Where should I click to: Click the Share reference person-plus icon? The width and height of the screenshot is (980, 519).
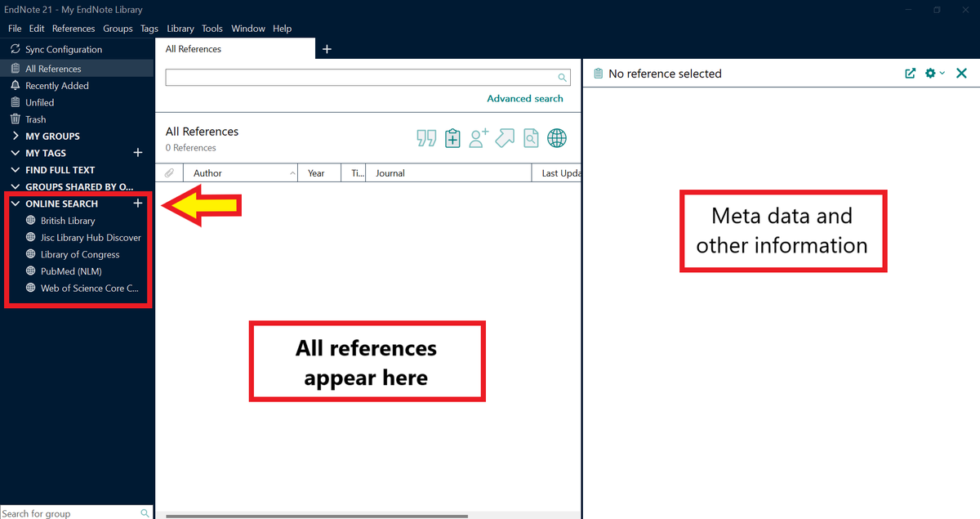tap(478, 138)
